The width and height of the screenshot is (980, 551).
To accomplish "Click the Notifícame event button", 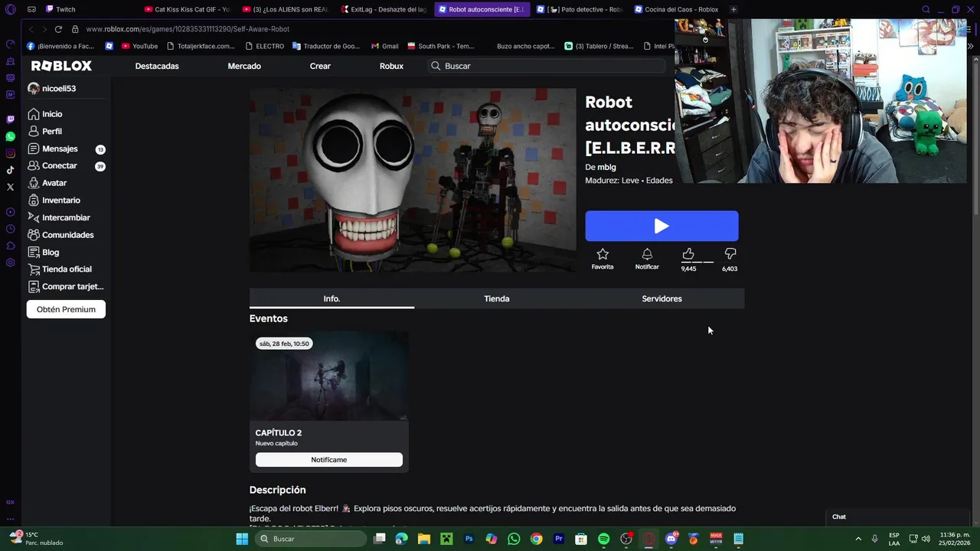I will pos(328,460).
